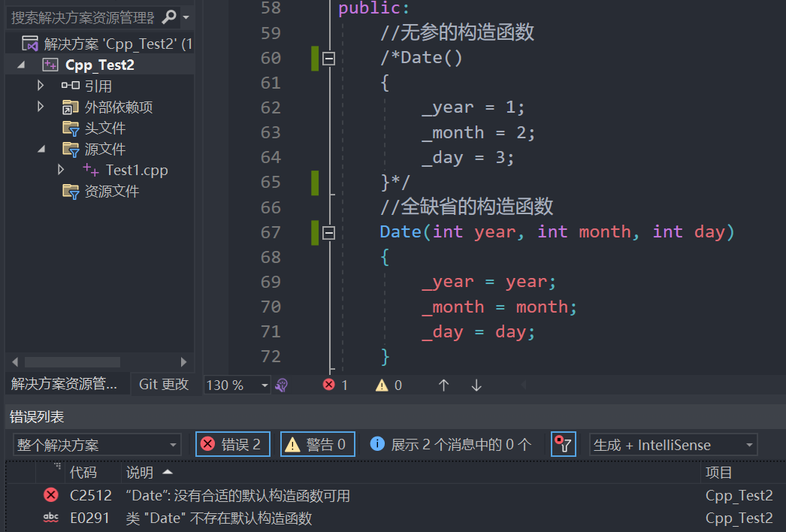Image resolution: width=786 pixels, height=532 pixels.
Task: Go to next issue with the down arrow
Action: tap(476, 385)
